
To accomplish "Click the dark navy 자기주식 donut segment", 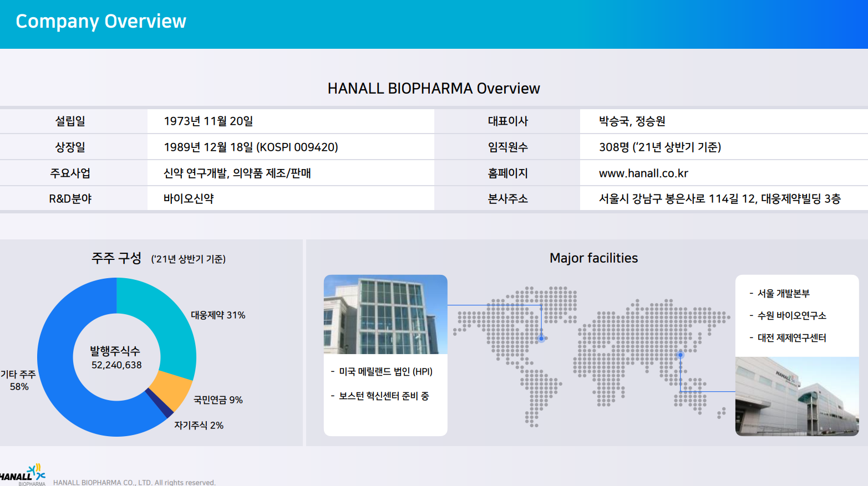I will pos(160,404).
